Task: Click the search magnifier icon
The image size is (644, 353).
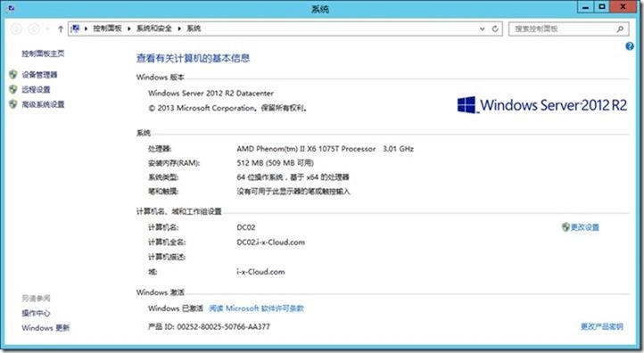Action: (620, 29)
